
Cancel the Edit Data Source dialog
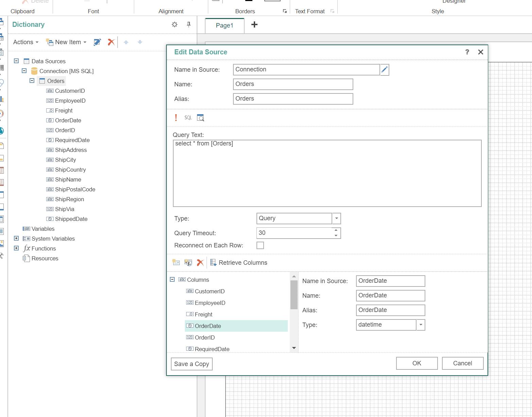[463, 363]
